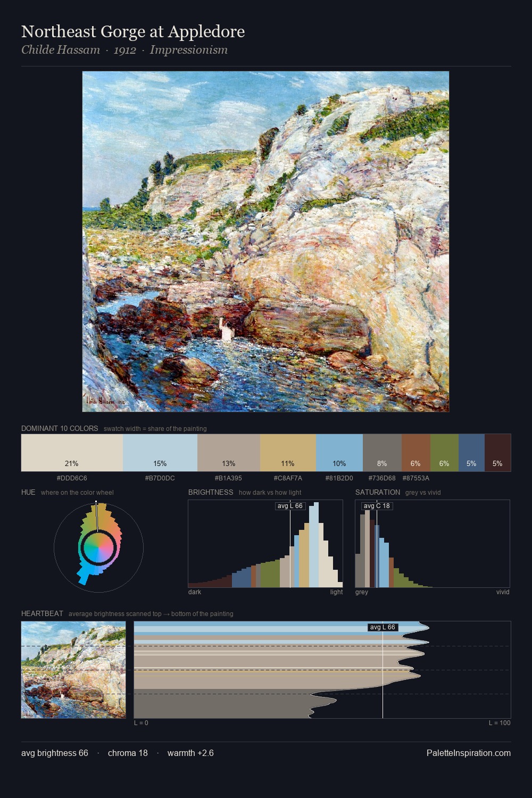
Task: Click 'grey vs vivid' caption
Action: 423,493
